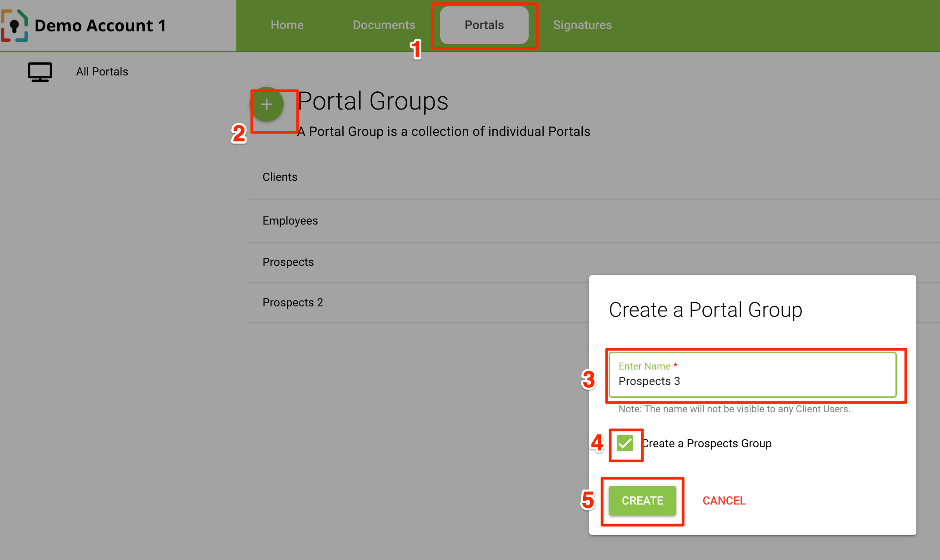Uncheck Create a Prospects Group checkbox
The height and width of the screenshot is (560, 940).
point(625,443)
